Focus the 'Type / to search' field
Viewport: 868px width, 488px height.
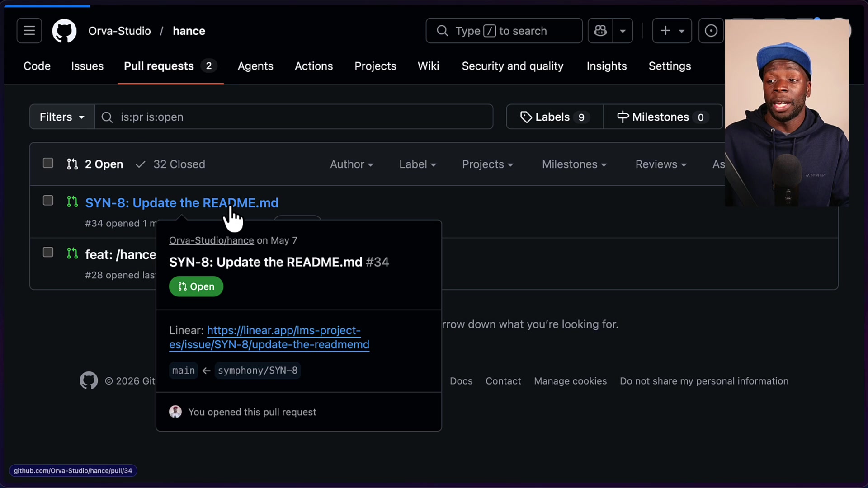pos(504,31)
